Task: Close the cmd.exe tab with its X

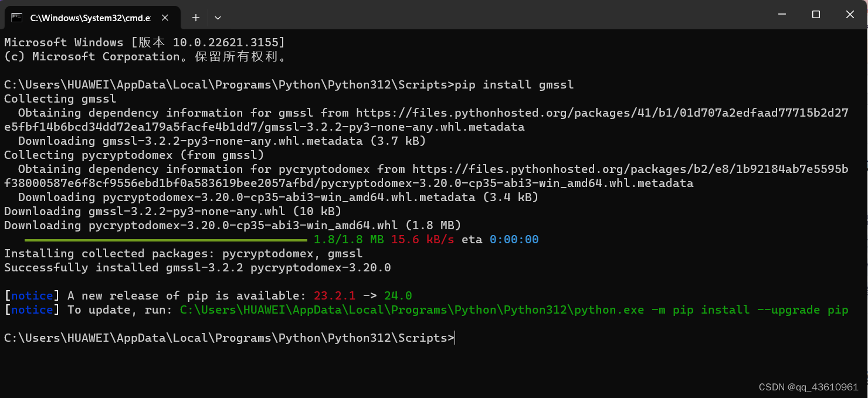Action: click(164, 17)
